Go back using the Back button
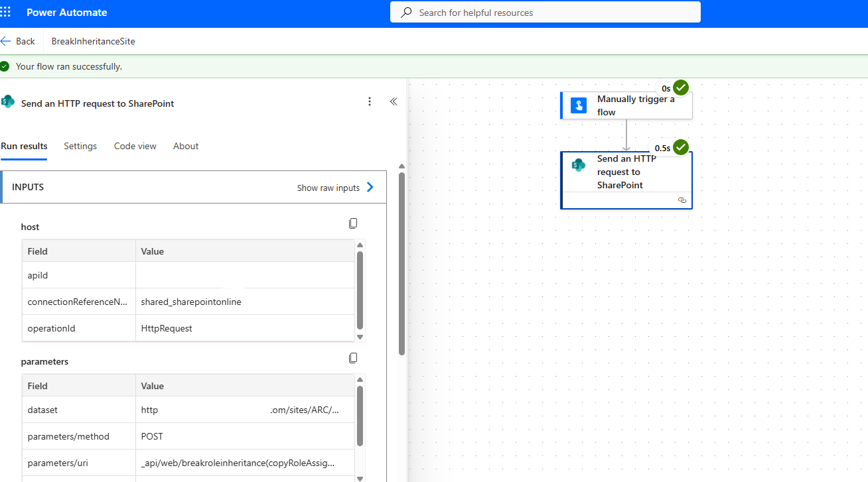This screenshot has height=482, width=868. (x=18, y=41)
